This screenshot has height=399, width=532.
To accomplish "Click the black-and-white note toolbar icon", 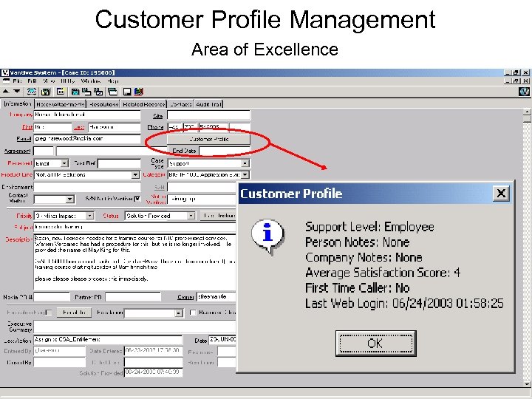I will [127, 92].
